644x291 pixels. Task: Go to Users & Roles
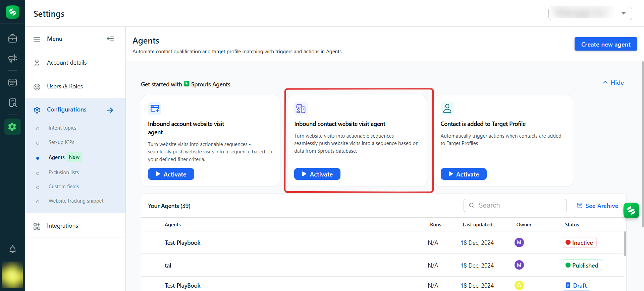pyautogui.click(x=65, y=86)
